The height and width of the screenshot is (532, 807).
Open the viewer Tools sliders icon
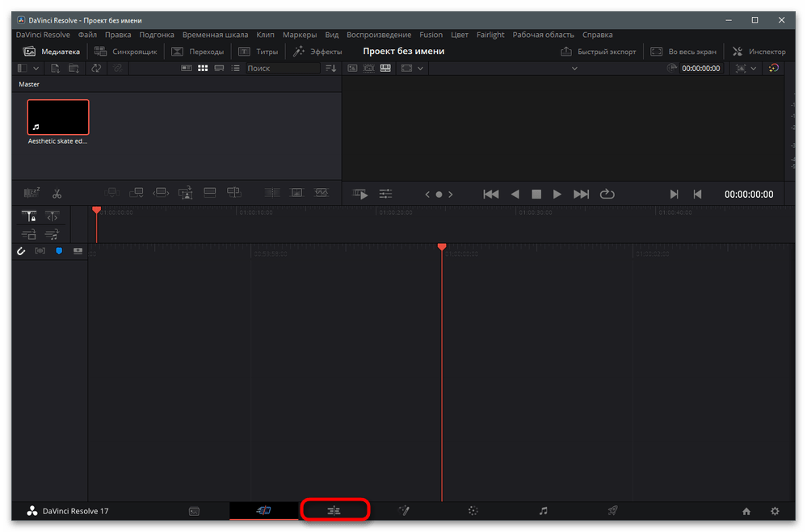coord(385,194)
